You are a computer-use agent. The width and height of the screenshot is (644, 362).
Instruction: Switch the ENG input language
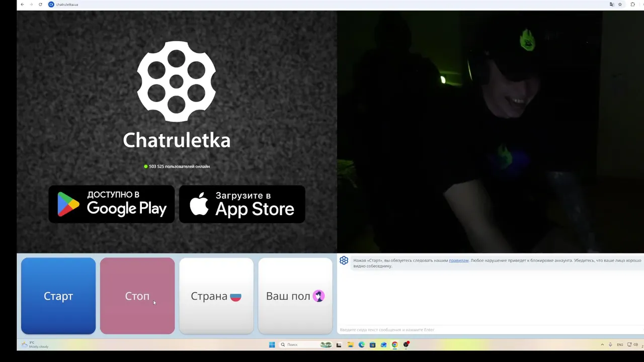[620, 344]
